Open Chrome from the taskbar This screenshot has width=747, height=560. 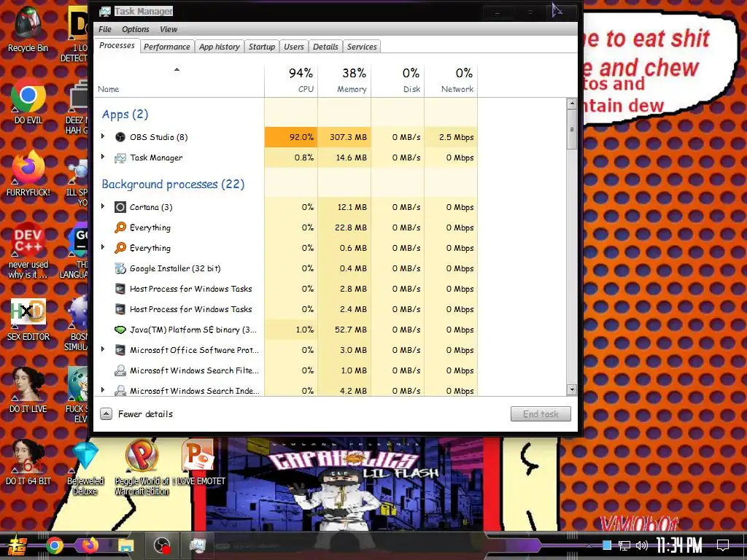coord(54,545)
